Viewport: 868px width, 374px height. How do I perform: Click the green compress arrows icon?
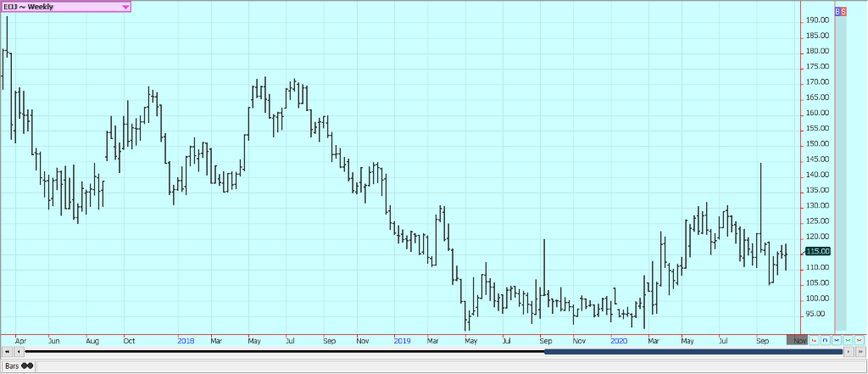[848, 340]
